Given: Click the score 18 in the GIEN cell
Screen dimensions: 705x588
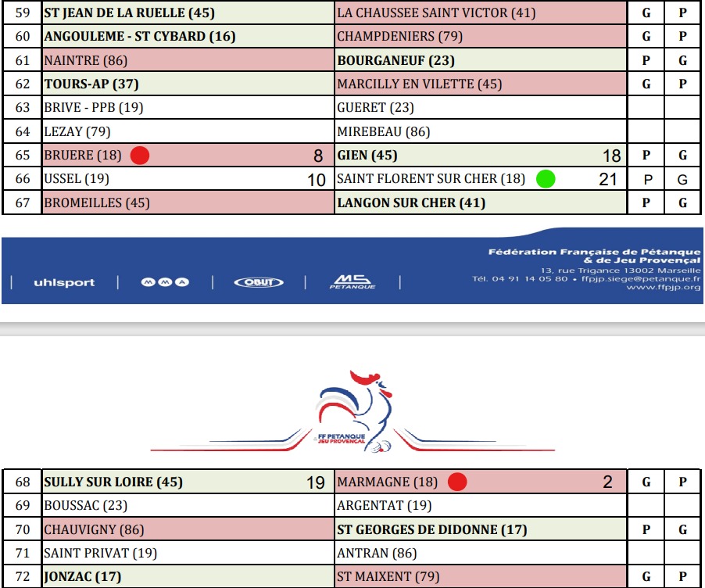Looking at the screenshot, I should coord(611,156).
